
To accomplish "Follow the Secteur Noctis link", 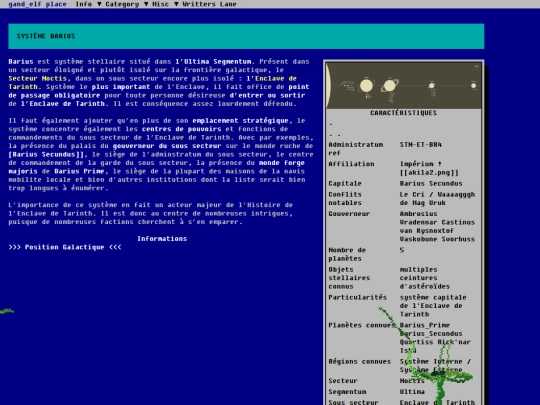I will (38, 78).
